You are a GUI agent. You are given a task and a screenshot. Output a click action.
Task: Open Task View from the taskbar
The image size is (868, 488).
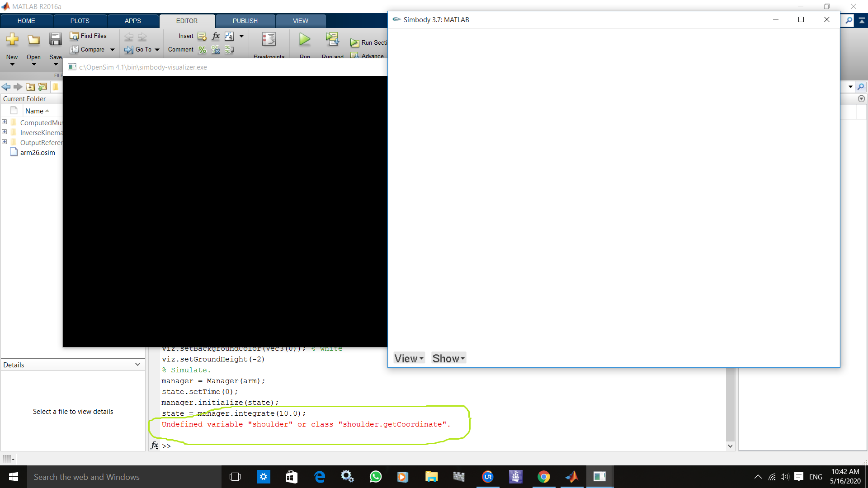[235, 477]
